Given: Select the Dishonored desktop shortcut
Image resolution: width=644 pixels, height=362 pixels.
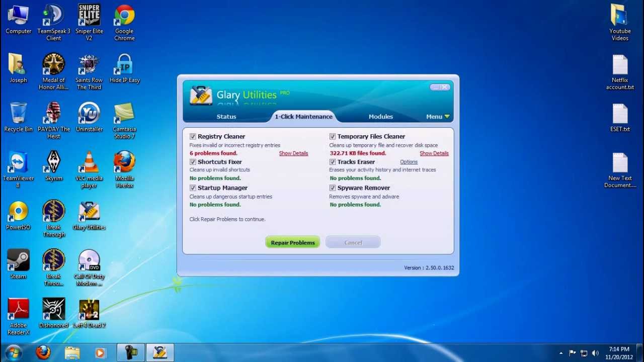Looking at the screenshot, I should tap(54, 313).
